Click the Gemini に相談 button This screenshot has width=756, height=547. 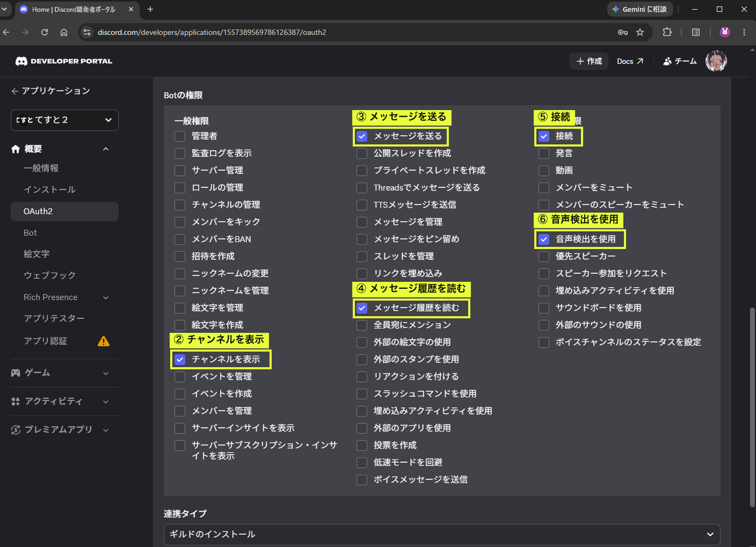(640, 9)
